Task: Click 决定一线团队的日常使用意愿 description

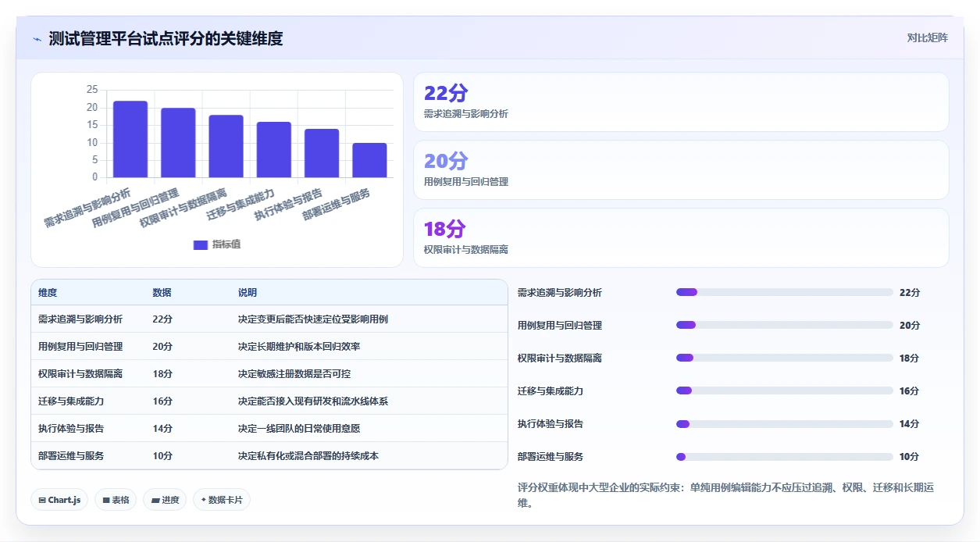Action: tap(299, 429)
